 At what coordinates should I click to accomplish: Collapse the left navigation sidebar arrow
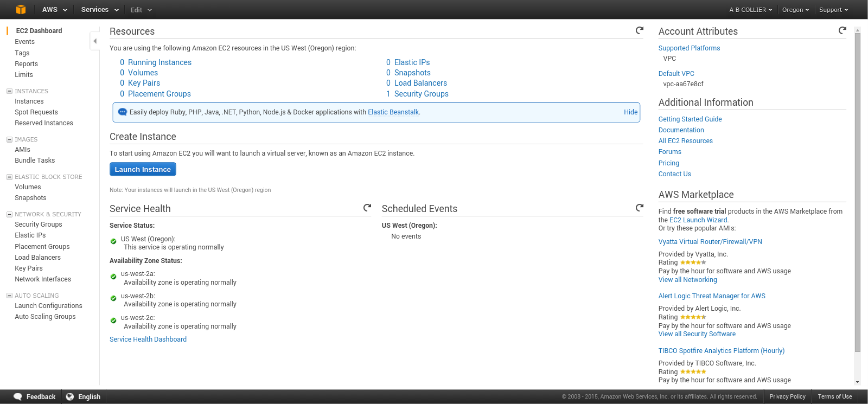pos(95,41)
